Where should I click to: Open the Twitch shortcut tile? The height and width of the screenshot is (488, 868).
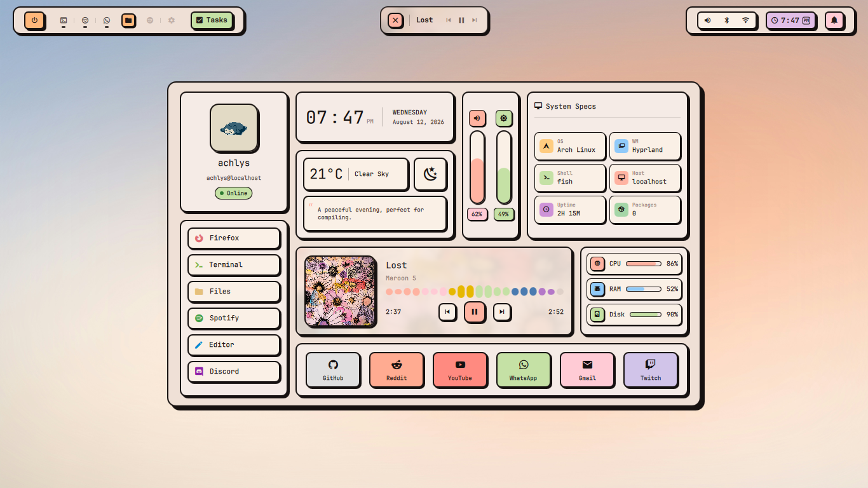(x=651, y=370)
